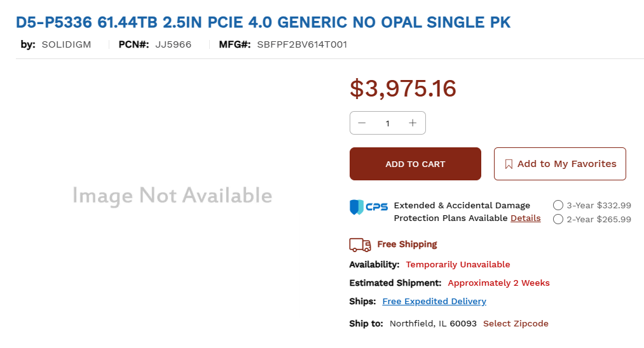Click Select Zipcode to change location
Screen dimensions: 644x348
516,323
